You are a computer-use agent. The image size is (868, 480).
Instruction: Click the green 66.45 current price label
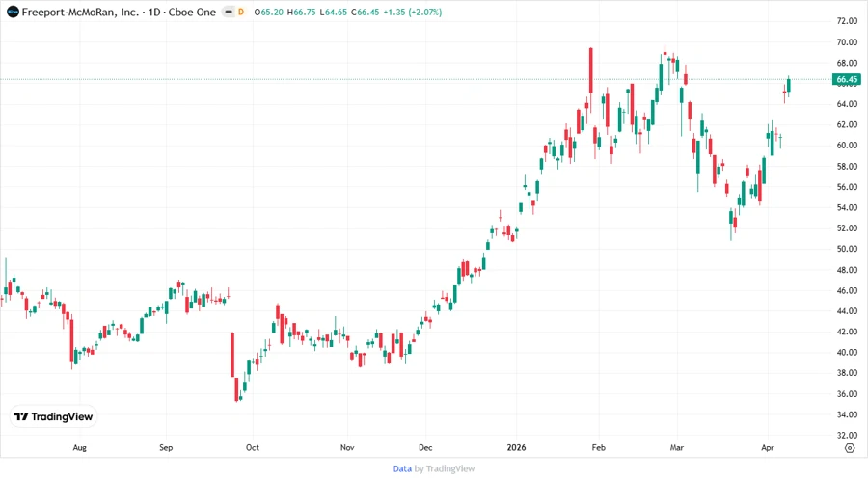pyautogui.click(x=847, y=79)
